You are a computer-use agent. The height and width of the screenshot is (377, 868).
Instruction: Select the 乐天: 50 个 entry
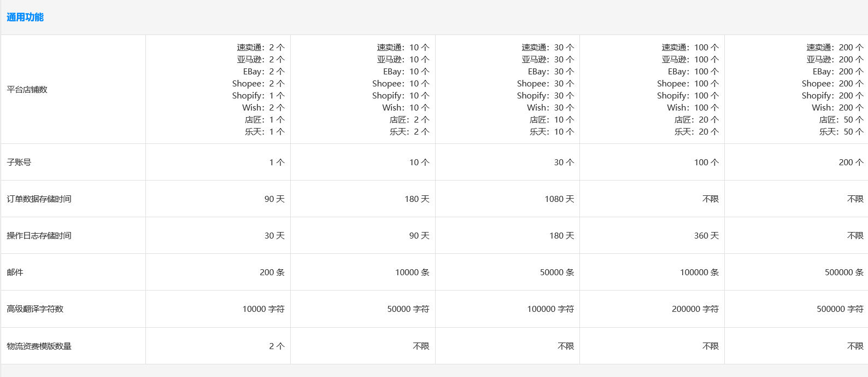842,132
